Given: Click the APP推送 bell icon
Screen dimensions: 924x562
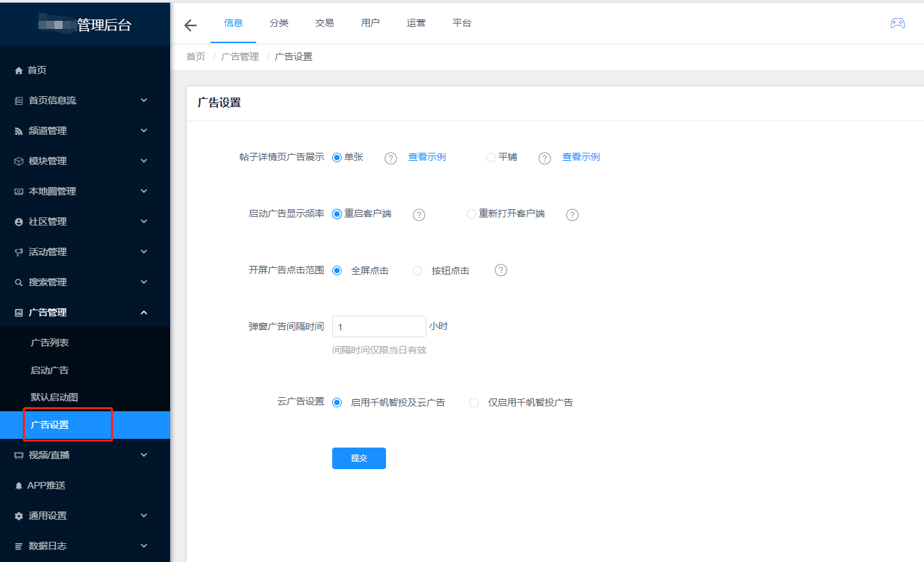Looking at the screenshot, I should [19, 486].
